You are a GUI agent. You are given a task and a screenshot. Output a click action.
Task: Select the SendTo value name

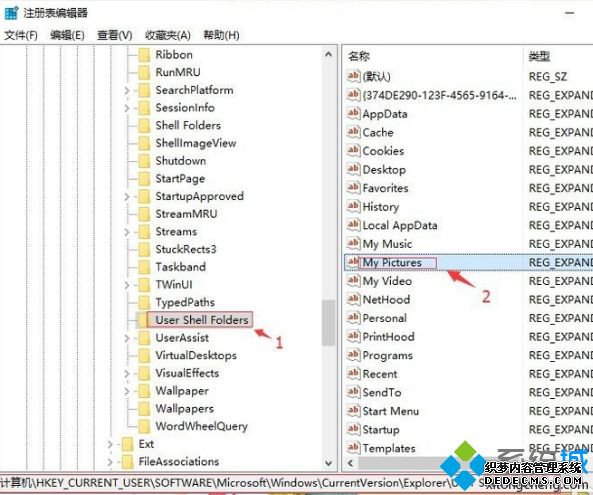pos(382,393)
